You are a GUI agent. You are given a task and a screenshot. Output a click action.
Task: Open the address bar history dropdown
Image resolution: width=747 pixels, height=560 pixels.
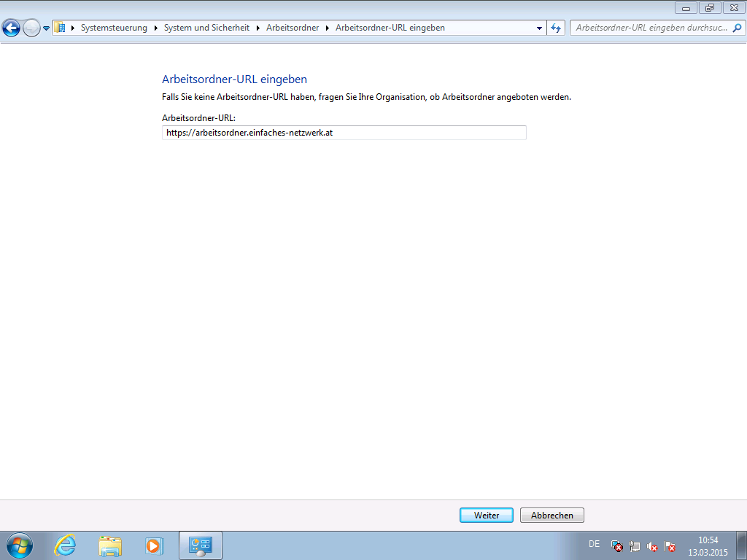tap(539, 28)
